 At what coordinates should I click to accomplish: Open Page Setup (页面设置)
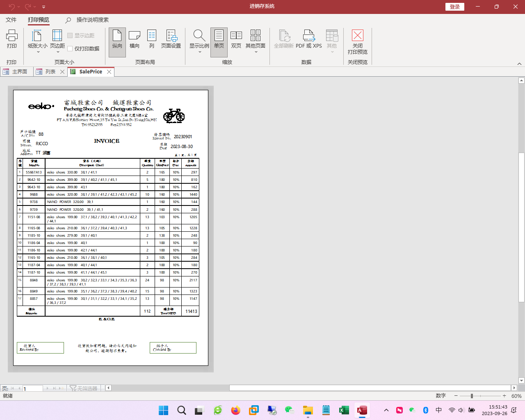(171, 39)
